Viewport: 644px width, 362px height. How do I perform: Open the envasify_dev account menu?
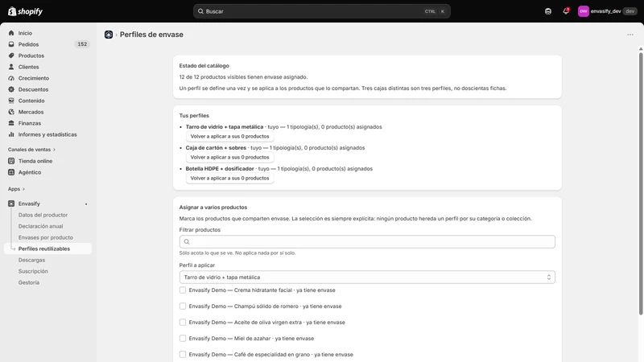click(608, 11)
